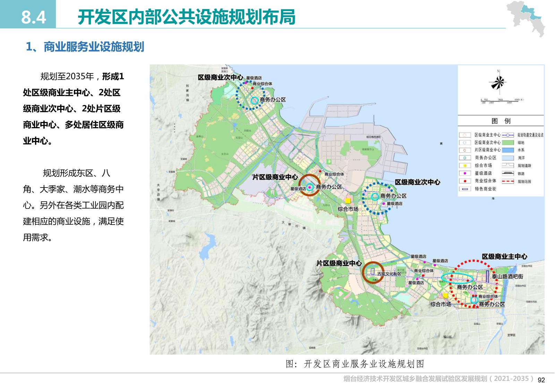Click the 星级酒店 magenta dot in the legend
This screenshot has width=555, height=392.
coord(464,173)
